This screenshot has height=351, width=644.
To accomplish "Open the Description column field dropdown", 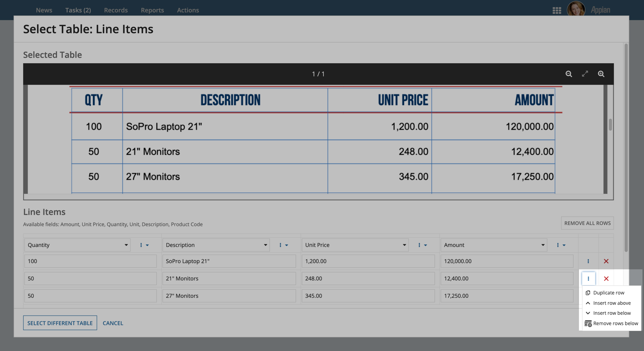I will [x=216, y=245].
